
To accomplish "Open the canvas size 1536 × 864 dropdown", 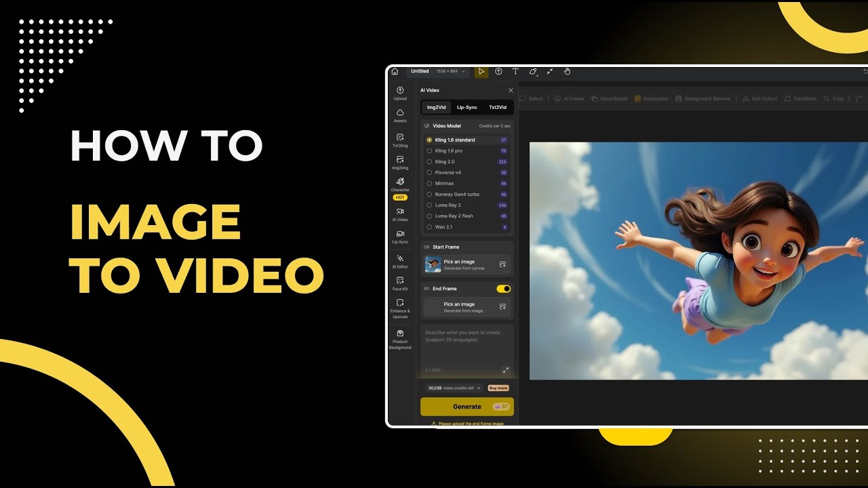I will click(x=451, y=71).
